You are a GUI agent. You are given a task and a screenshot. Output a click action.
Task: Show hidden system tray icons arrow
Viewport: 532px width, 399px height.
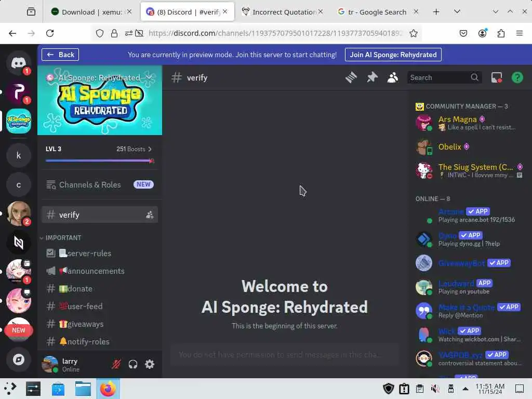[465, 389]
